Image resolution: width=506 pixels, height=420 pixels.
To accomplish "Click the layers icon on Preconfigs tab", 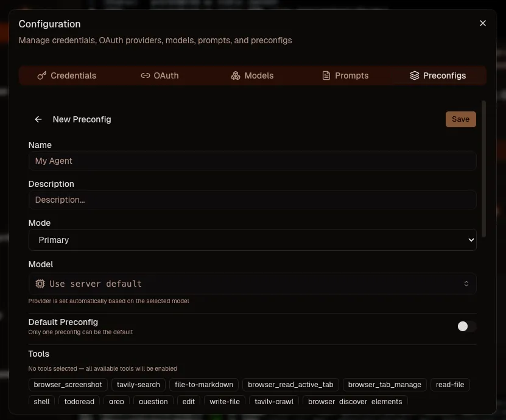I will (414, 75).
